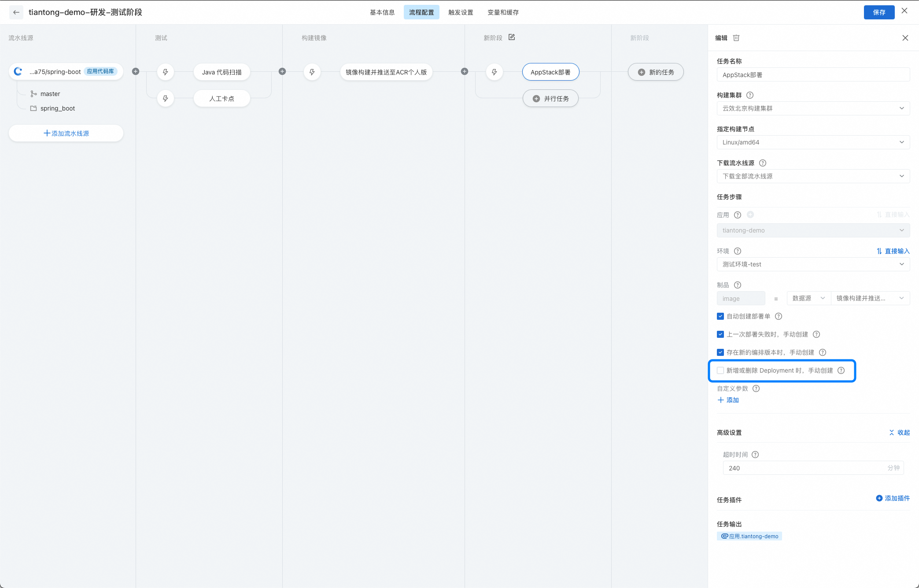
Task: Click the blue 保存 button
Action: [879, 12]
